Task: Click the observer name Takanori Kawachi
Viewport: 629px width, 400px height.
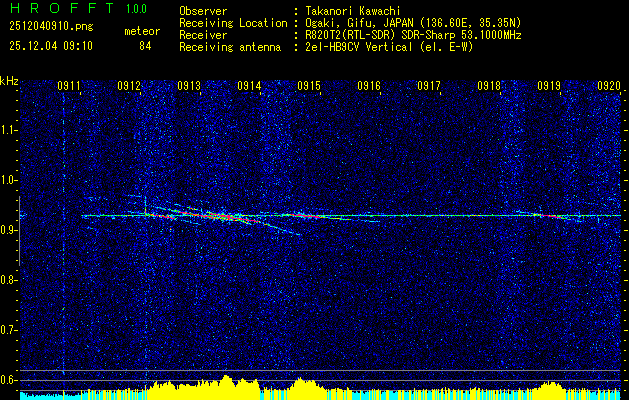Action: 353,11
